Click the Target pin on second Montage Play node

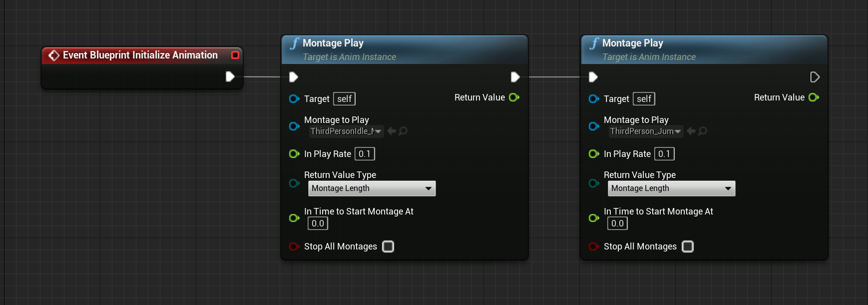pyautogui.click(x=594, y=99)
